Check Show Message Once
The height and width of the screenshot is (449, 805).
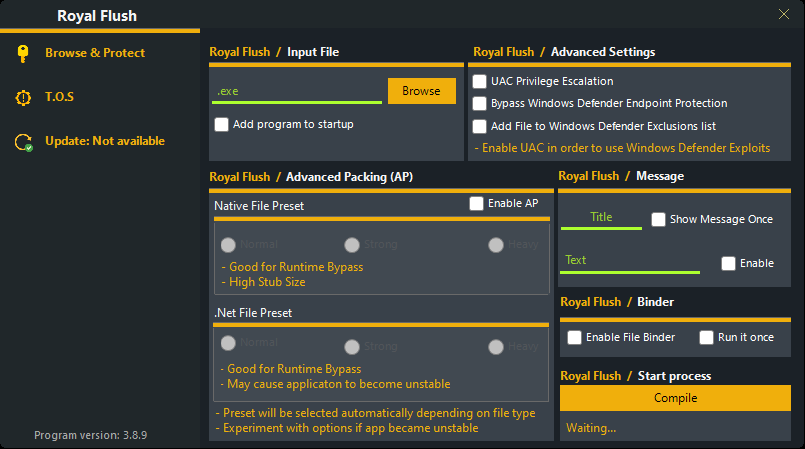coord(658,220)
